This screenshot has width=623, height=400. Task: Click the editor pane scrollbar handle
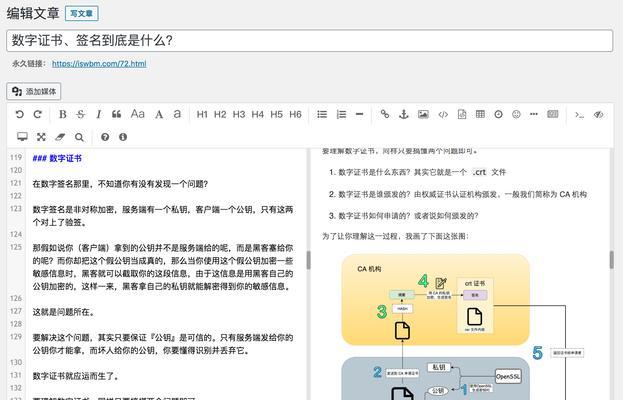click(308, 260)
